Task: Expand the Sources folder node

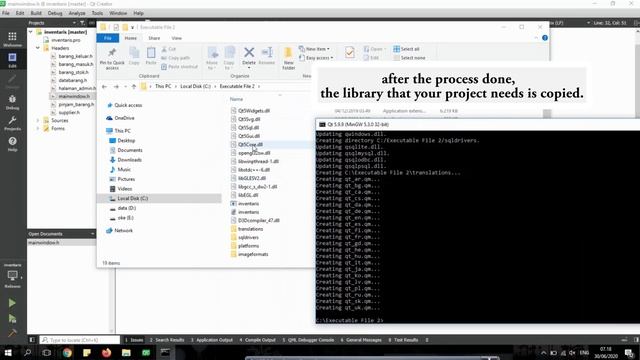Action: tap(38, 120)
